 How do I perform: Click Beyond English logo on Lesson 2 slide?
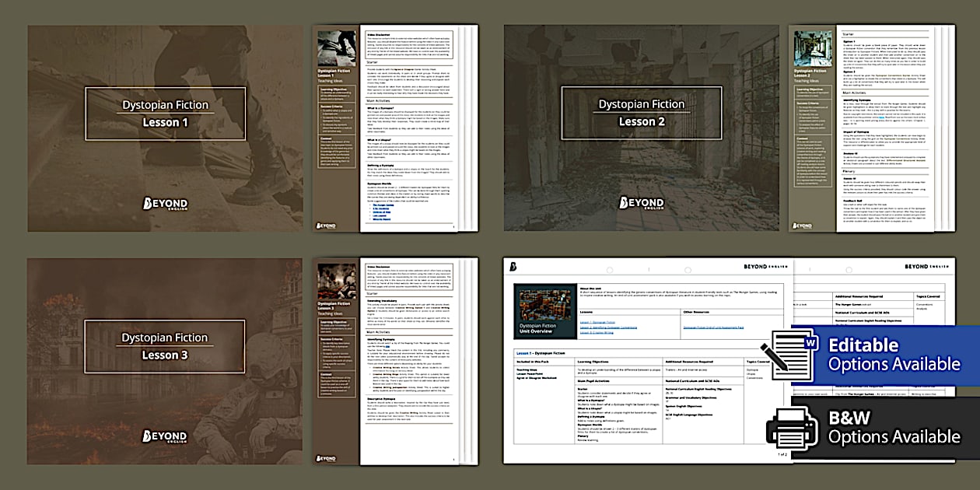(641, 203)
